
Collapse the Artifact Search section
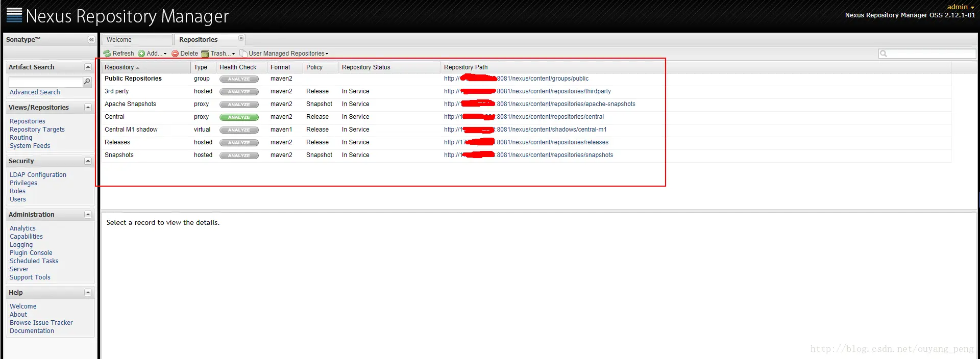88,67
